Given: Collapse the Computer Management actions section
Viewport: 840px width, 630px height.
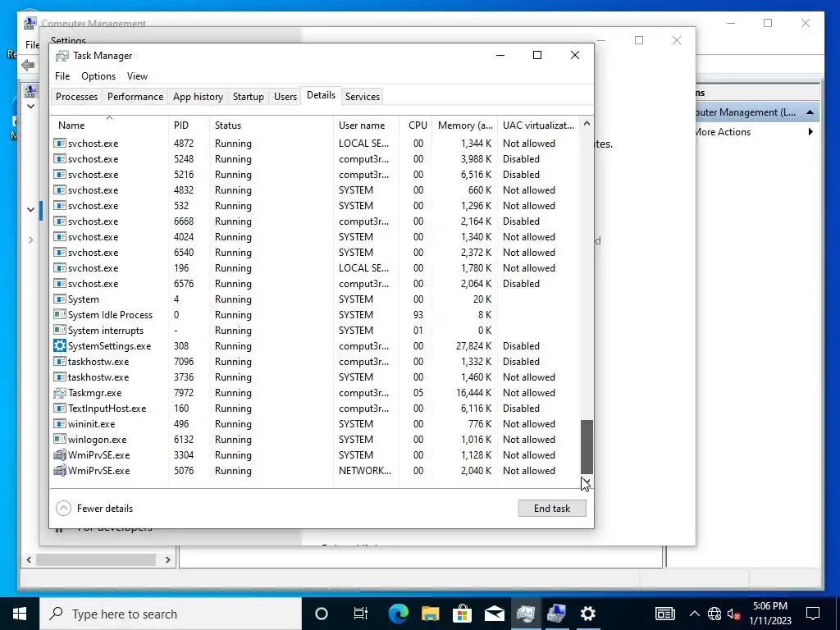Looking at the screenshot, I should pos(810,112).
